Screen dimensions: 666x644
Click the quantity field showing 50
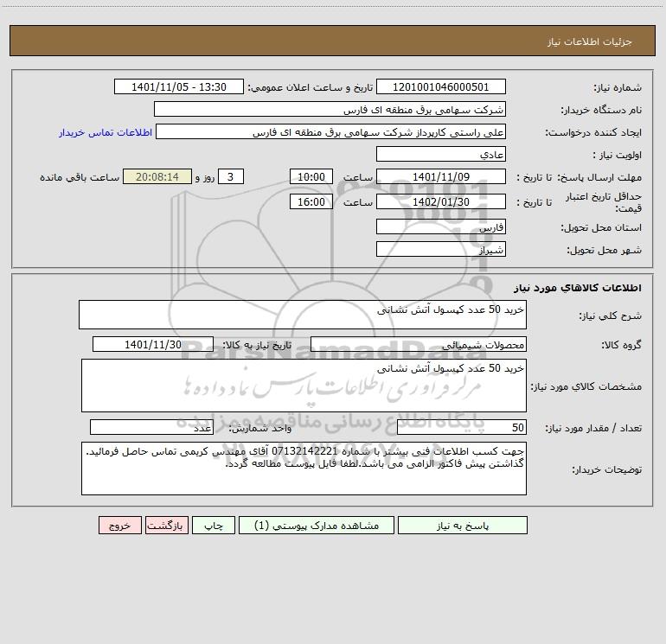pos(462,427)
